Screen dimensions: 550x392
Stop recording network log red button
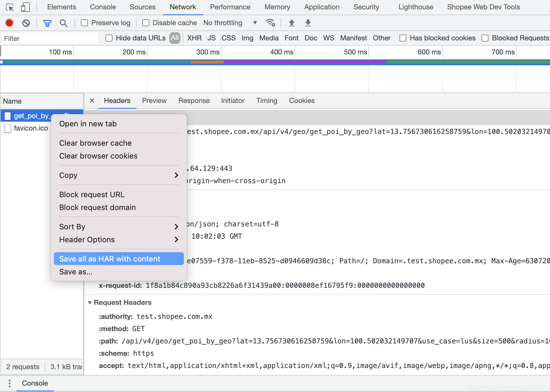coord(9,23)
